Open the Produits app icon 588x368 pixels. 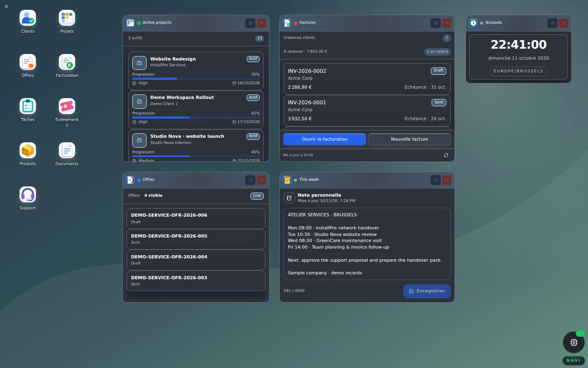(x=28, y=154)
